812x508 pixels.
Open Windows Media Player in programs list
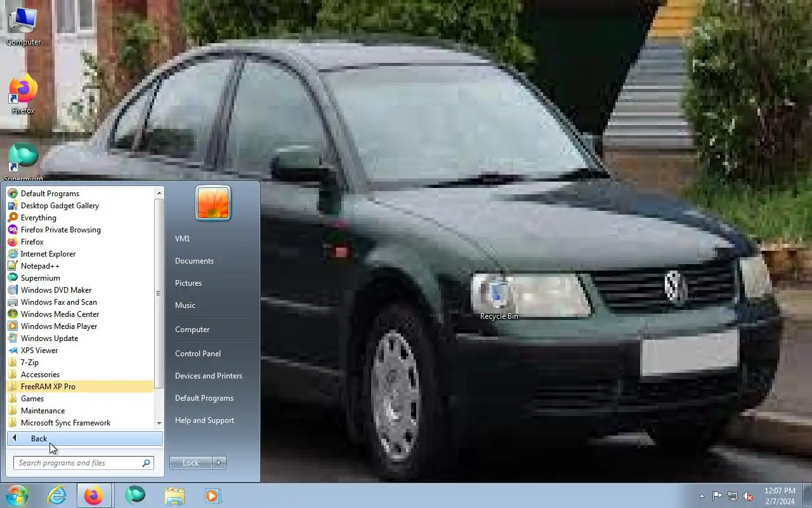coord(80,326)
